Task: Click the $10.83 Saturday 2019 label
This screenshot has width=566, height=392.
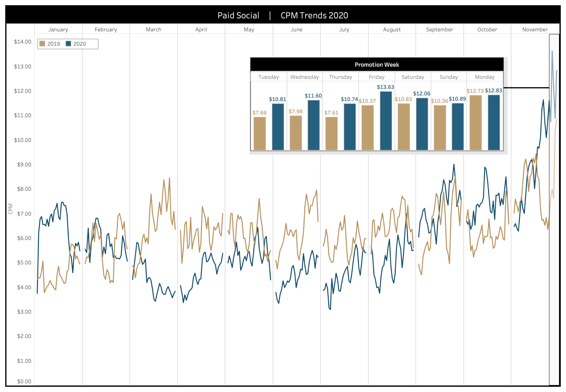Action: 403,99
